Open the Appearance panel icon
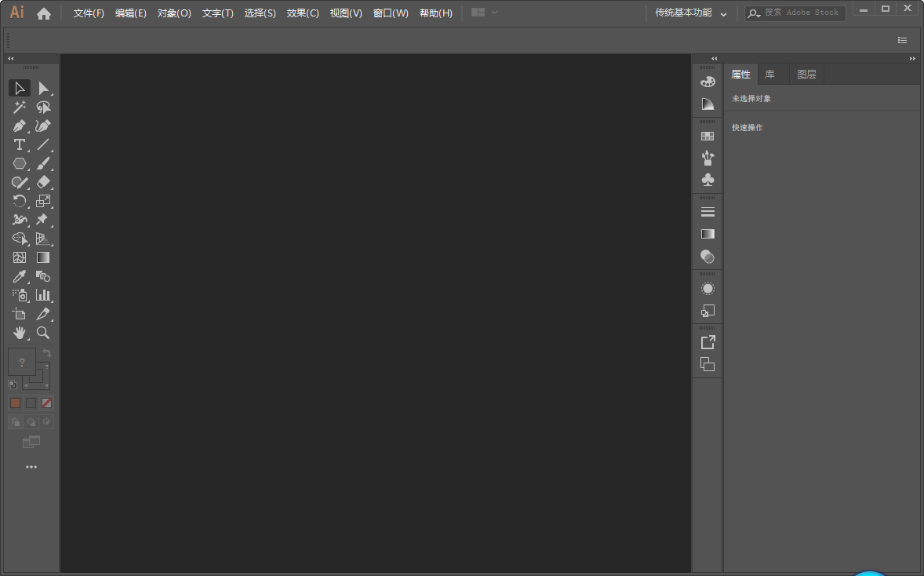Viewport: 924px width, 576px height. pos(708,289)
